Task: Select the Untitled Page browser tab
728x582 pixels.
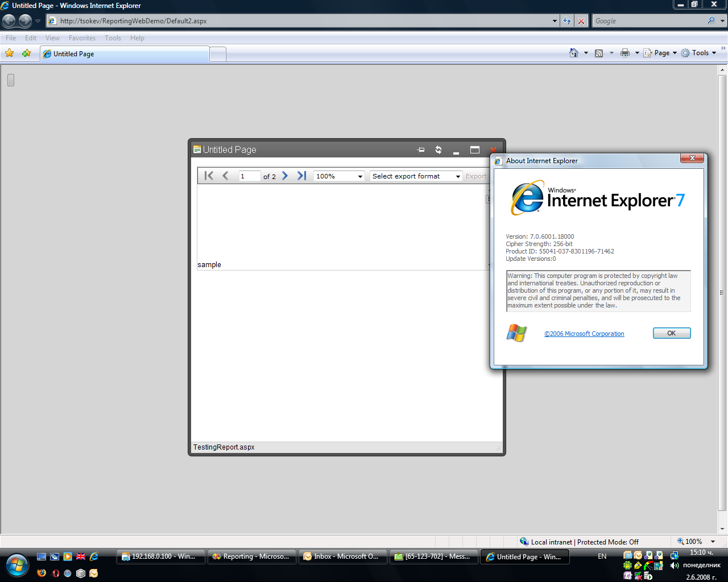Action: click(x=125, y=54)
